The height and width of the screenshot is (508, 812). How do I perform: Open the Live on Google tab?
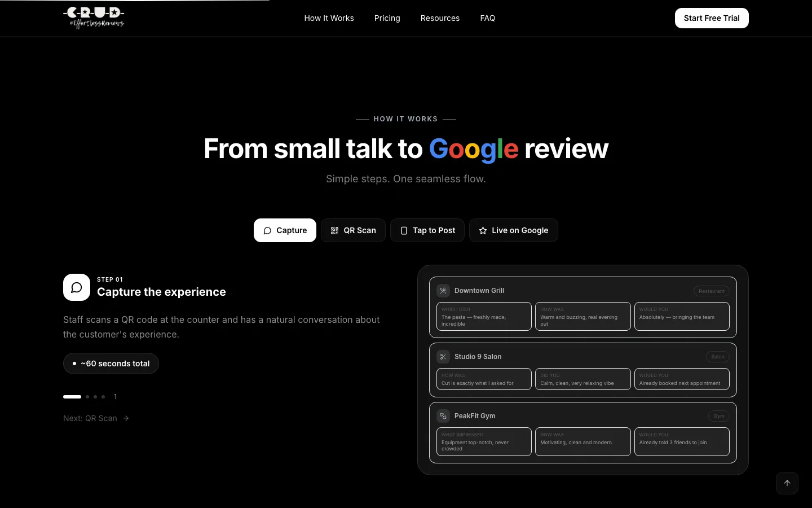[x=514, y=230]
